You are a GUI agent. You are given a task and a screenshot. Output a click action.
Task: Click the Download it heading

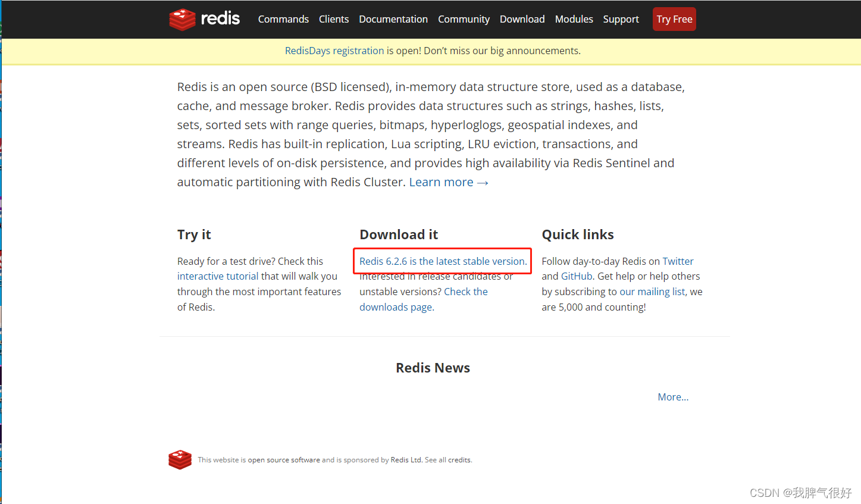point(399,234)
